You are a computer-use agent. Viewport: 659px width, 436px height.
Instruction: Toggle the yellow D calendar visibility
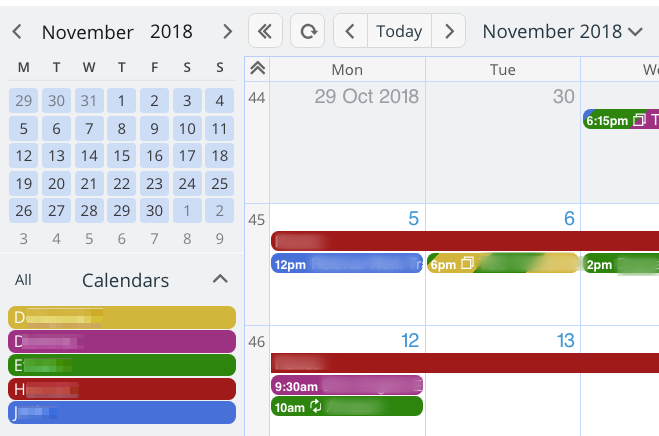122,317
